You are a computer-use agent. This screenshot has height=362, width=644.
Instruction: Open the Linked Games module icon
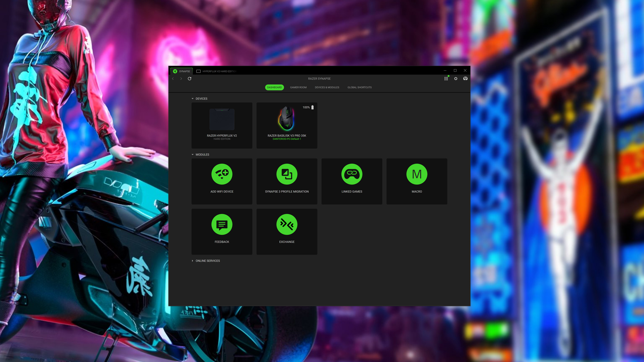coord(352,174)
